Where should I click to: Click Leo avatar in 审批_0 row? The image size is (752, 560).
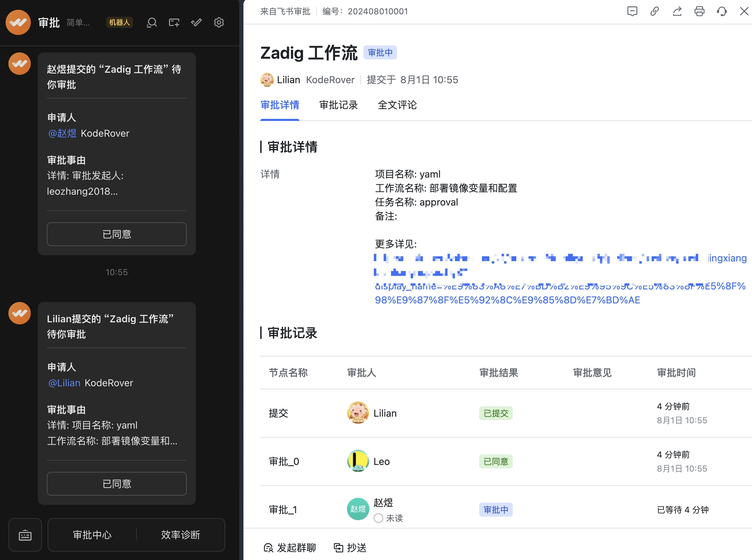click(x=358, y=461)
